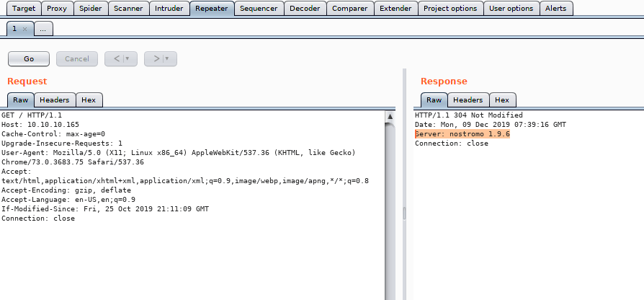Add new Repeater tab with ...
The width and height of the screenshot is (644, 300).
click(43, 29)
